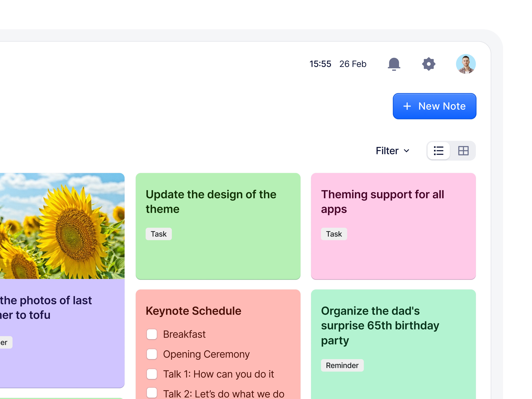Image resolution: width=532 pixels, height=399 pixels.
Task: Check the Talk 2 checkbox
Action: (152, 393)
